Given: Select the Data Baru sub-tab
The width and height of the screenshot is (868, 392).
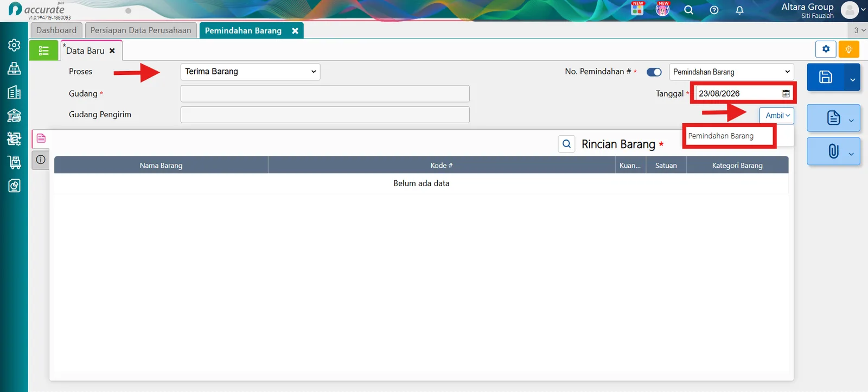Looking at the screenshot, I should tap(85, 50).
